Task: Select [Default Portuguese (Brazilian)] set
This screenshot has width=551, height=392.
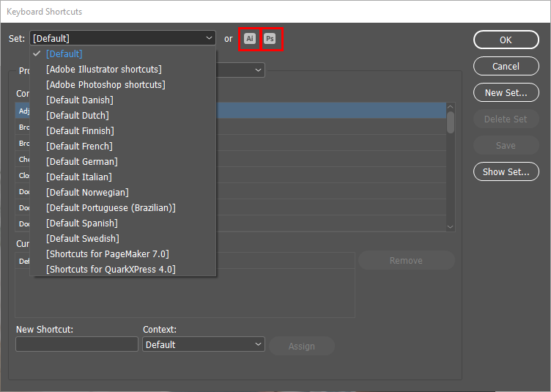Action: (123, 208)
